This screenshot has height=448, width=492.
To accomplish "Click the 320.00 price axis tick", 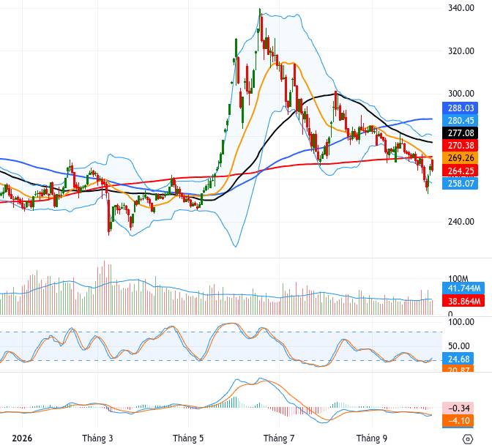I will pos(461,51).
